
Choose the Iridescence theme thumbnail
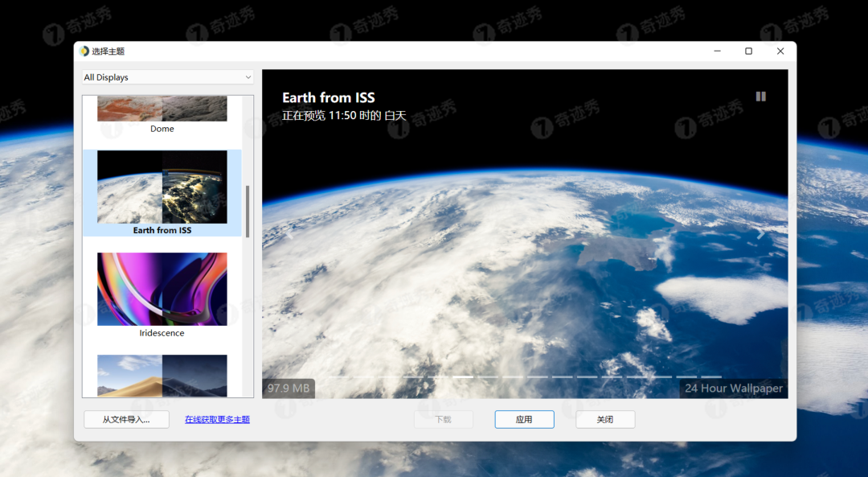(x=162, y=290)
